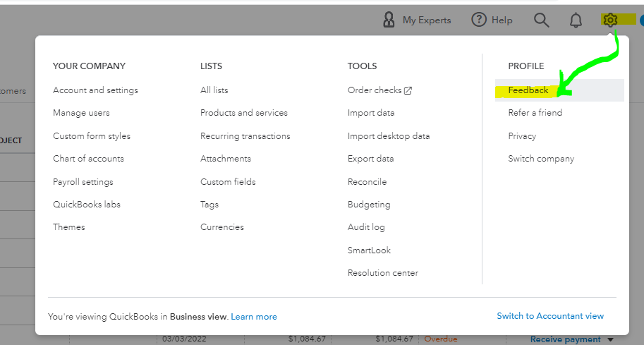Select Recurring transactions
644x345 pixels.
coord(245,136)
